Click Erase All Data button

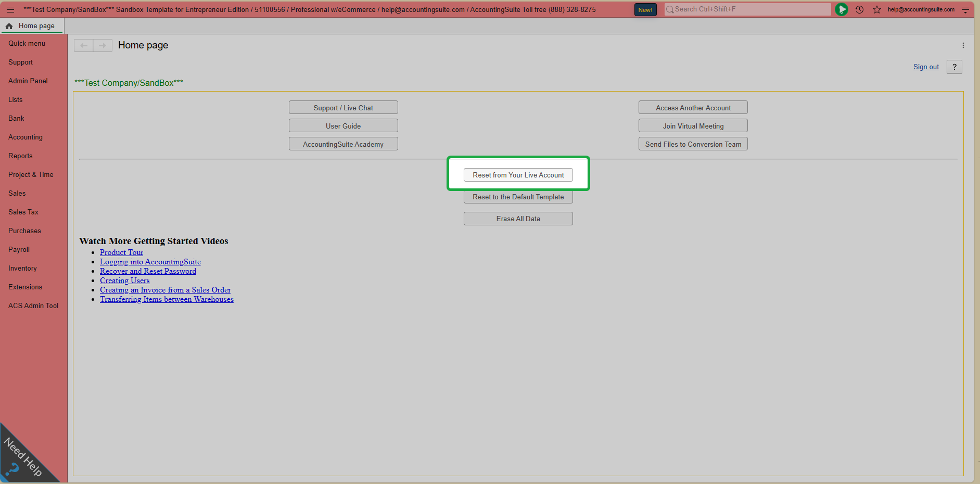pyautogui.click(x=518, y=219)
